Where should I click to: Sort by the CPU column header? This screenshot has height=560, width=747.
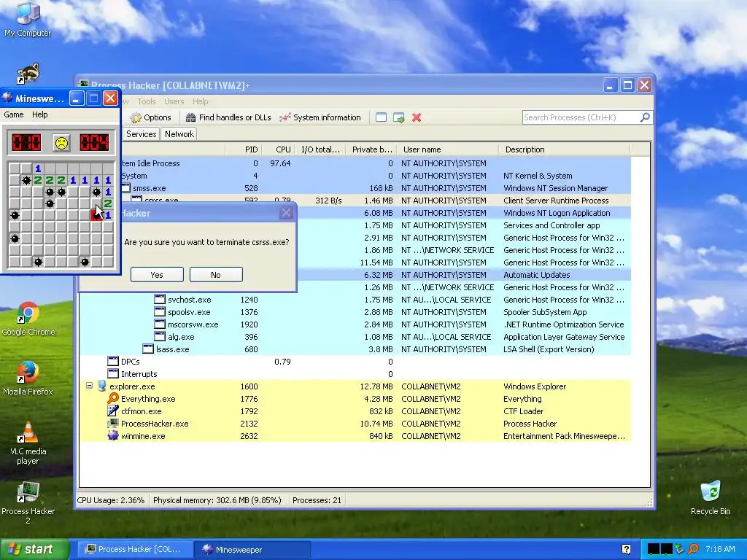tap(278, 149)
